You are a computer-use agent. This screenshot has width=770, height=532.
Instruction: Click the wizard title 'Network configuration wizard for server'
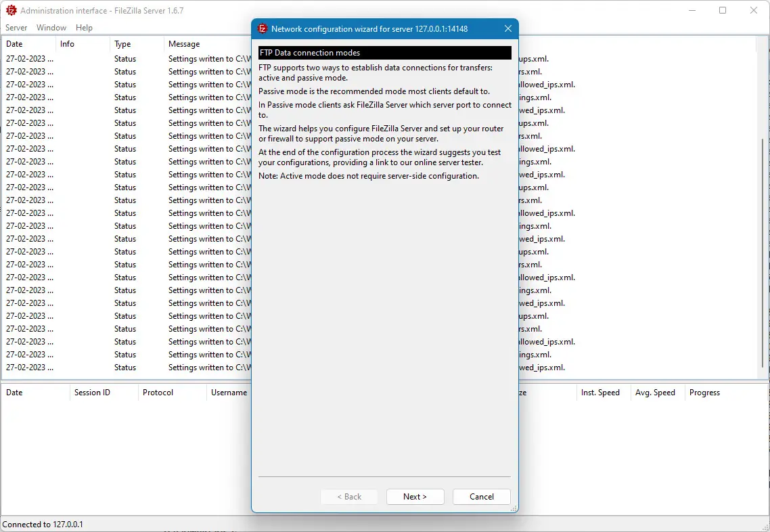369,29
